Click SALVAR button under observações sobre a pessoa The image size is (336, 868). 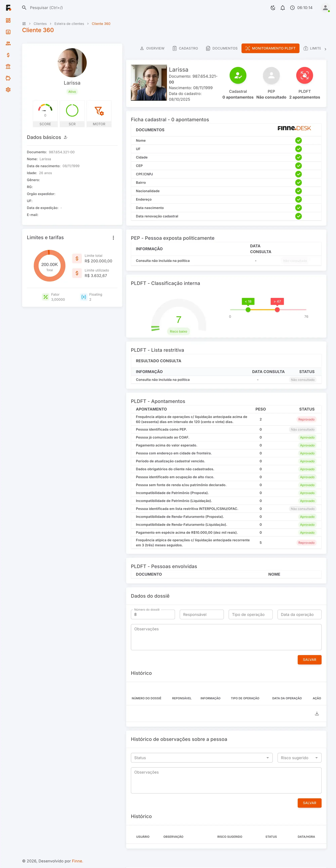(309, 803)
